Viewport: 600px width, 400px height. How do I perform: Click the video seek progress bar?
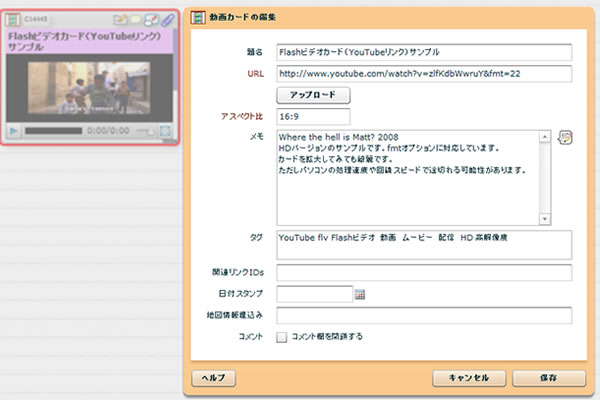[x=54, y=130]
